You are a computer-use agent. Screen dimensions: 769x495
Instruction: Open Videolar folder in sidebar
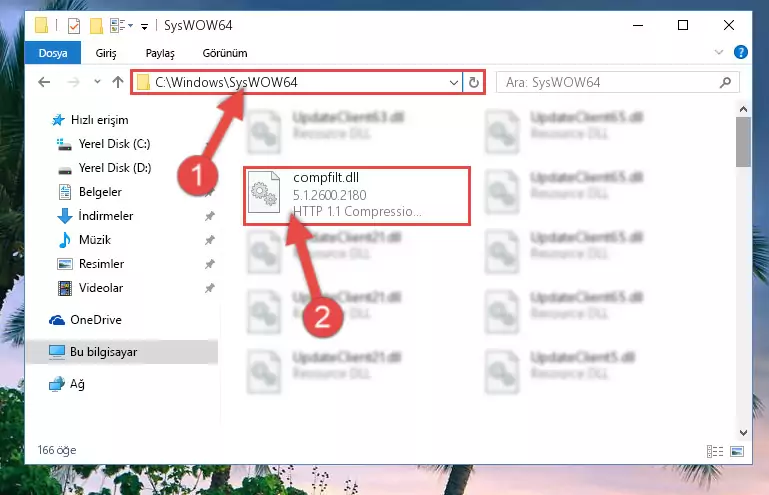pos(101,288)
